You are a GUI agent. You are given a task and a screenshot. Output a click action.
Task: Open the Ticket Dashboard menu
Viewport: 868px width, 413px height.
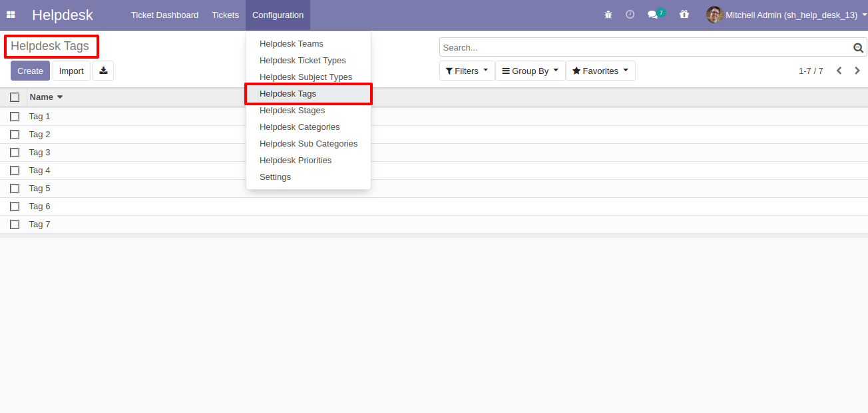coord(164,15)
